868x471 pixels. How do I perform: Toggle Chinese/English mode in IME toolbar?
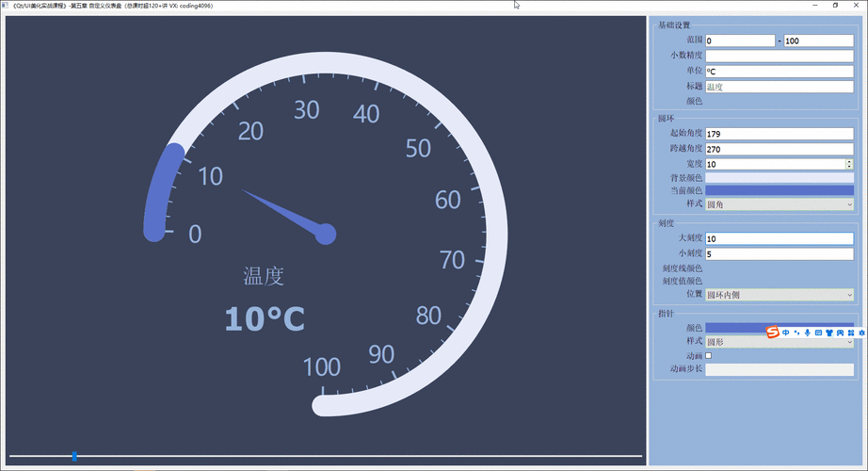pos(786,333)
